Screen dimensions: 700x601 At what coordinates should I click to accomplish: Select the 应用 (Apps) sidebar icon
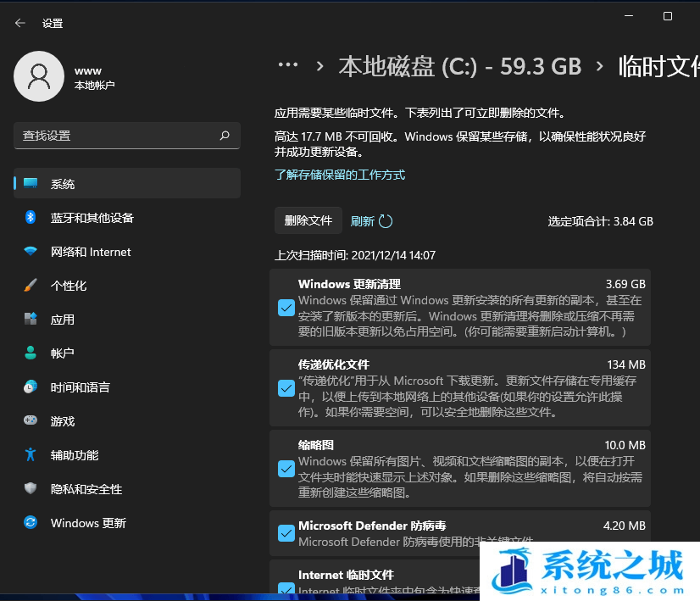click(31, 320)
